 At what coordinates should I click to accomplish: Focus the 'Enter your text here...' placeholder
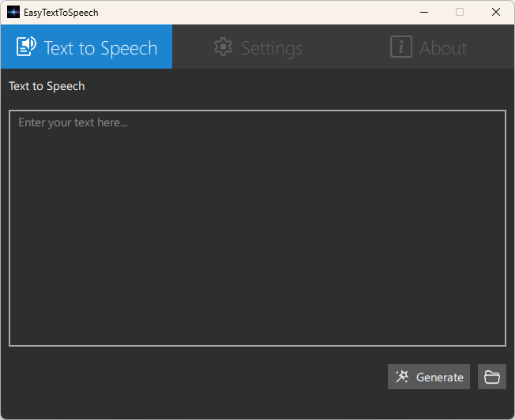point(73,122)
